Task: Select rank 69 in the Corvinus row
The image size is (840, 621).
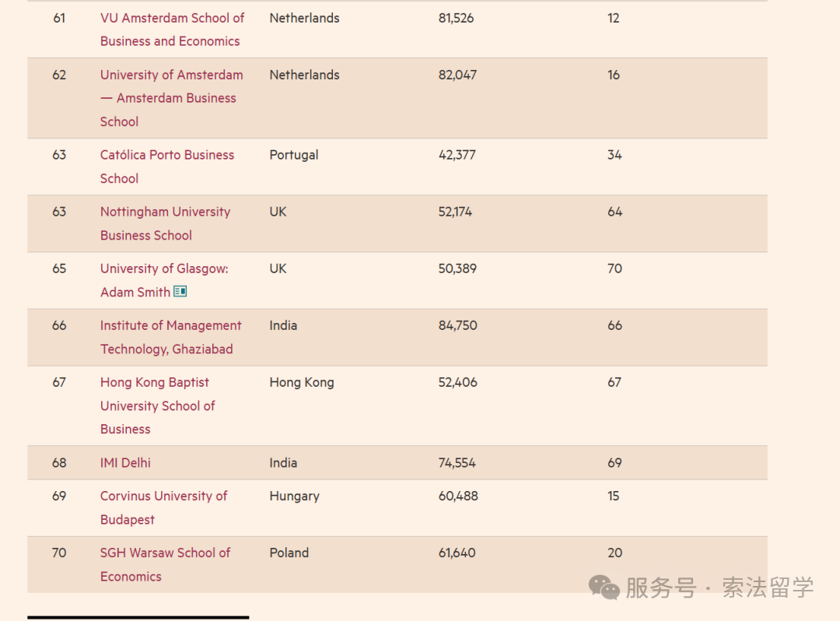Action: [59, 496]
